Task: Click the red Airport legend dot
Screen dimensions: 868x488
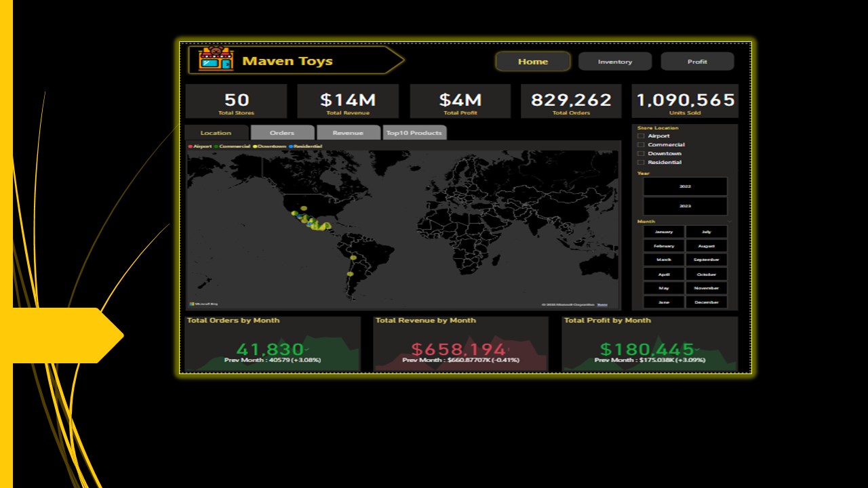Action: coord(191,146)
